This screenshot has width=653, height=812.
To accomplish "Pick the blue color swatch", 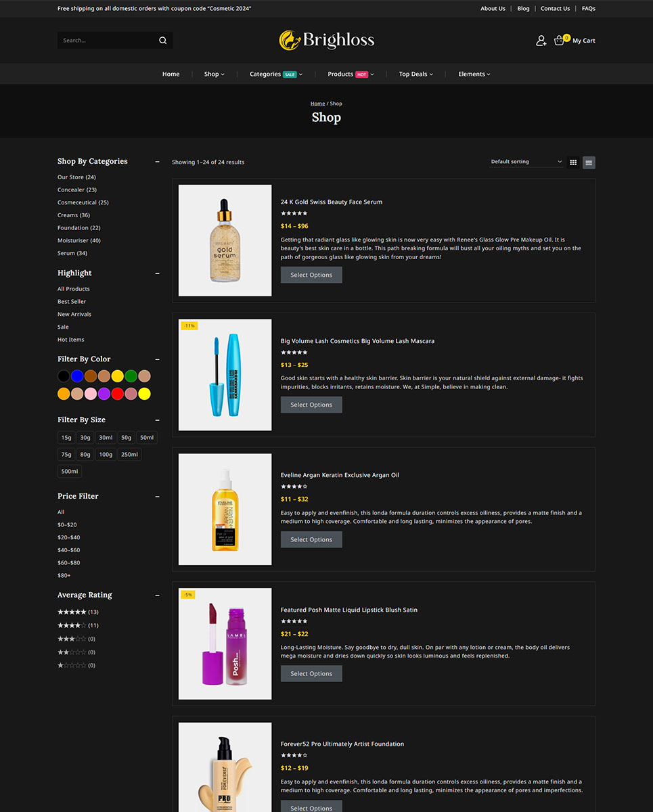I will tap(77, 376).
